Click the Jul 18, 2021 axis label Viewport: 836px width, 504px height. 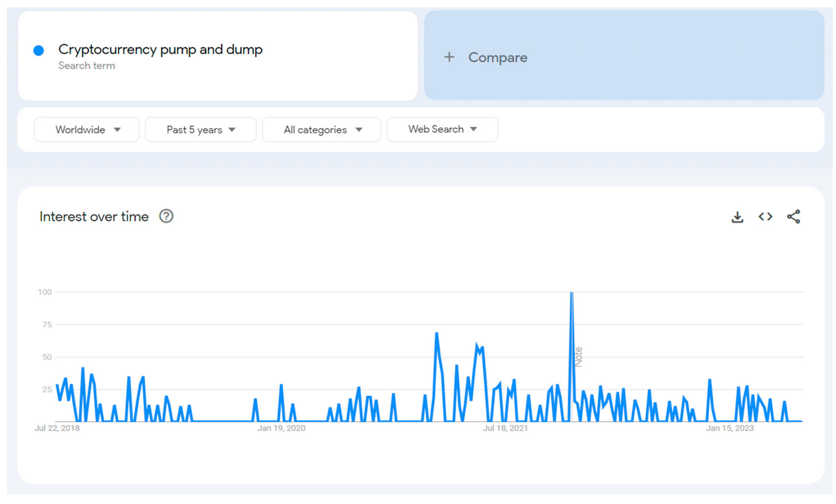coord(506,428)
